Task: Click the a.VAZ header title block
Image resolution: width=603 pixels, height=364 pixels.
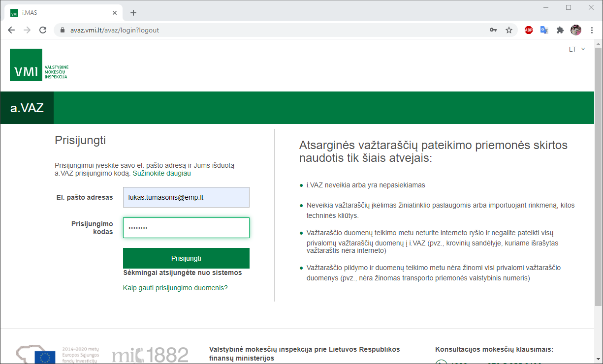Action: tap(27, 108)
